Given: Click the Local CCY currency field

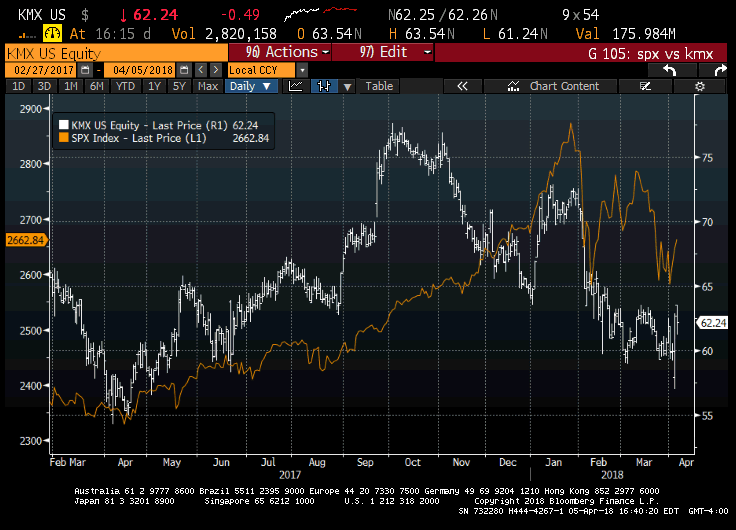Looking at the screenshot, I should [x=261, y=70].
